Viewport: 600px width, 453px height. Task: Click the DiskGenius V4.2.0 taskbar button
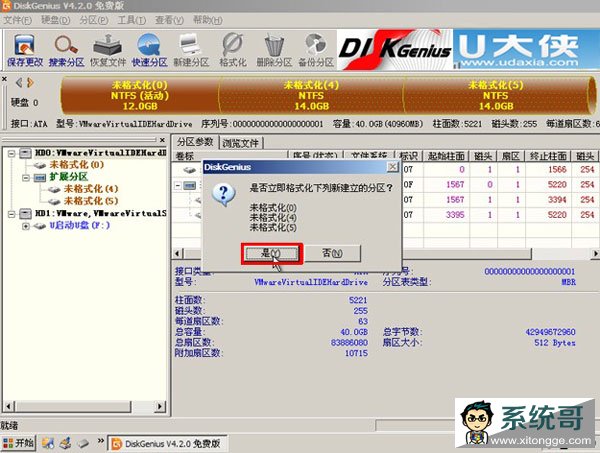pos(167,443)
